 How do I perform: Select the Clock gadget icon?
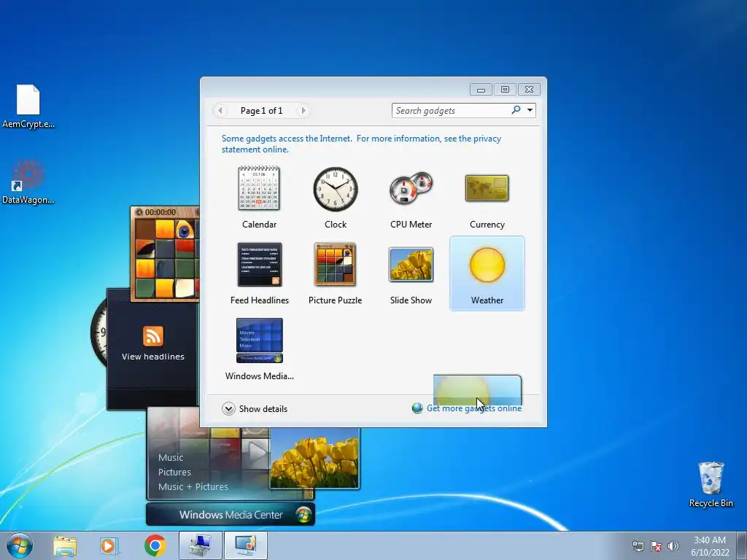336,189
